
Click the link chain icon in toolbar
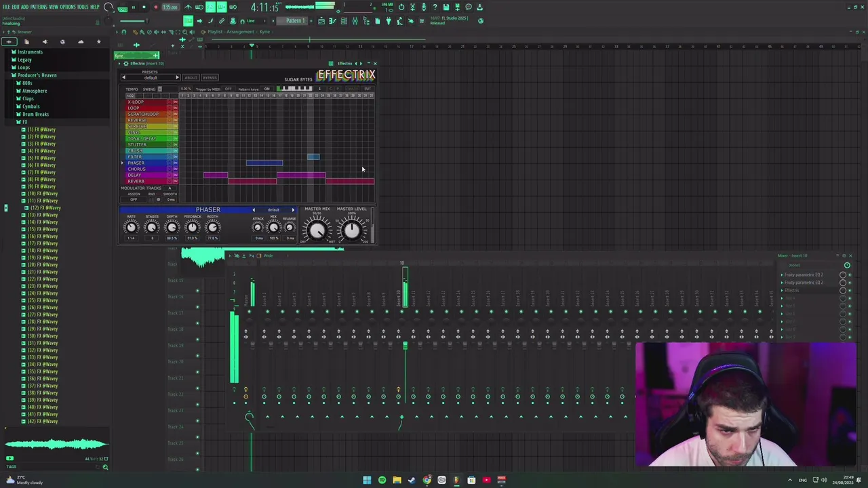pyautogui.click(x=221, y=21)
